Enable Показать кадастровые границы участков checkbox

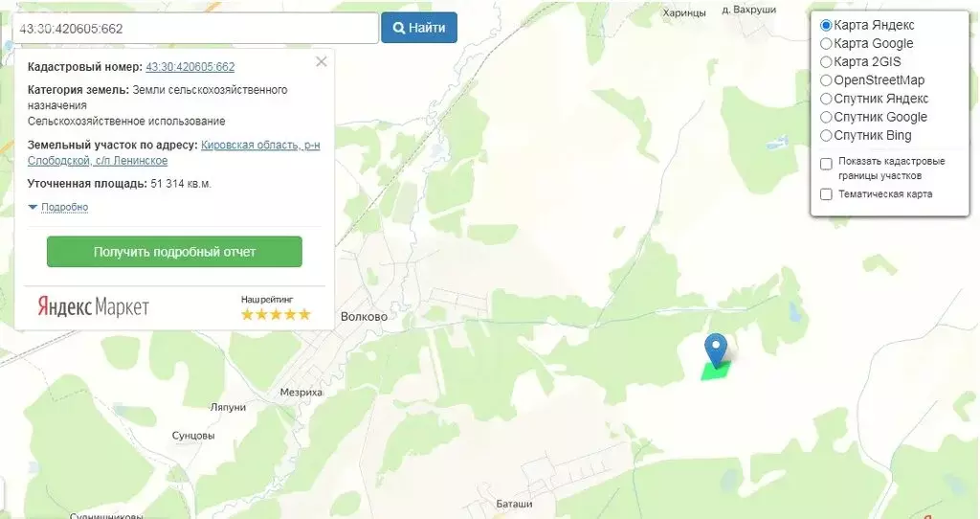tap(826, 164)
